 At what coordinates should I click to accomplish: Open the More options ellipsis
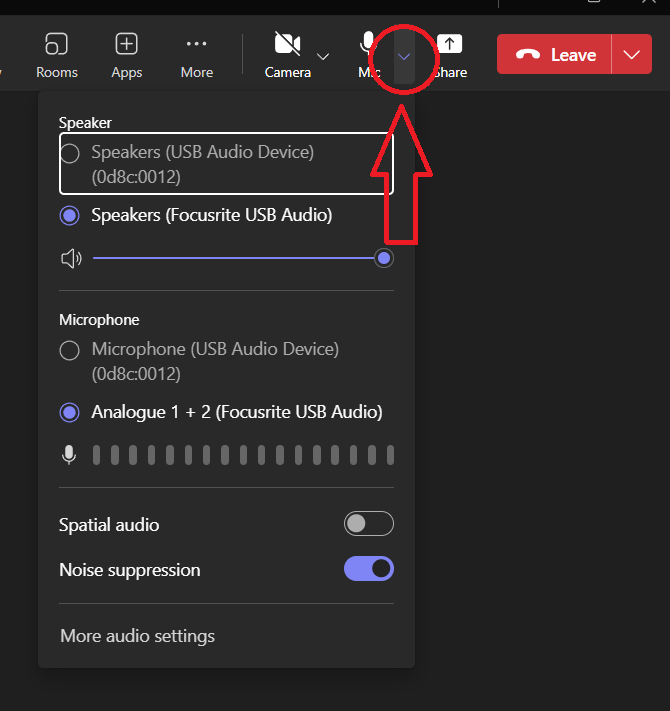pyautogui.click(x=197, y=45)
